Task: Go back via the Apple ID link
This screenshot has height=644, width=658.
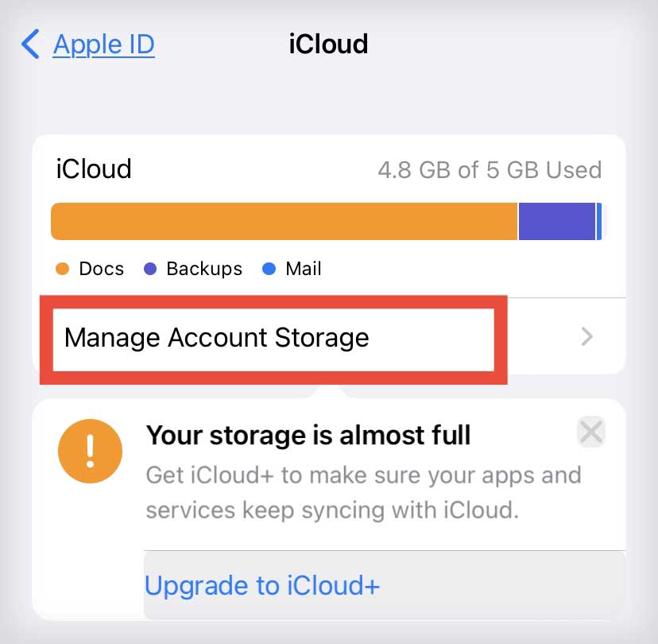Action: point(103,45)
